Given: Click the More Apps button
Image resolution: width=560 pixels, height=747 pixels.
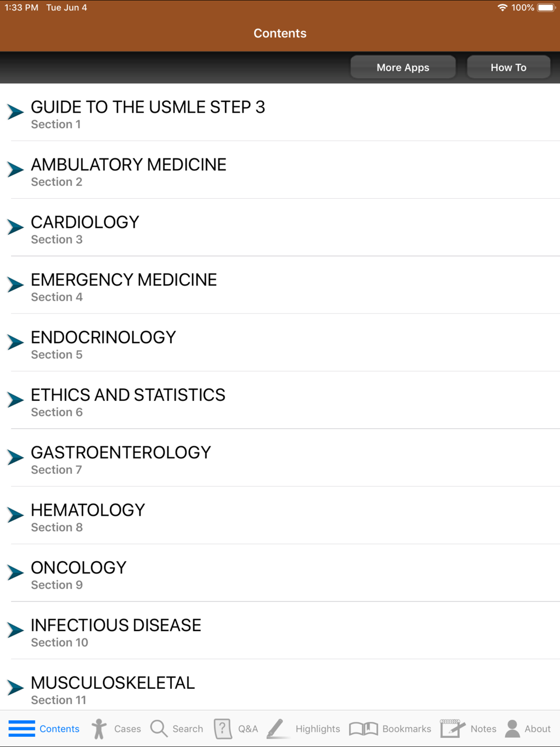Looking at the screenshot, I should [403, 67].
